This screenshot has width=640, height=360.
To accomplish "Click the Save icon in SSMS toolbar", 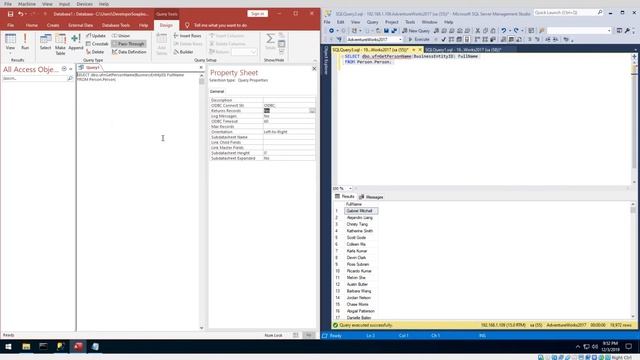I will (x=386, y=31).
